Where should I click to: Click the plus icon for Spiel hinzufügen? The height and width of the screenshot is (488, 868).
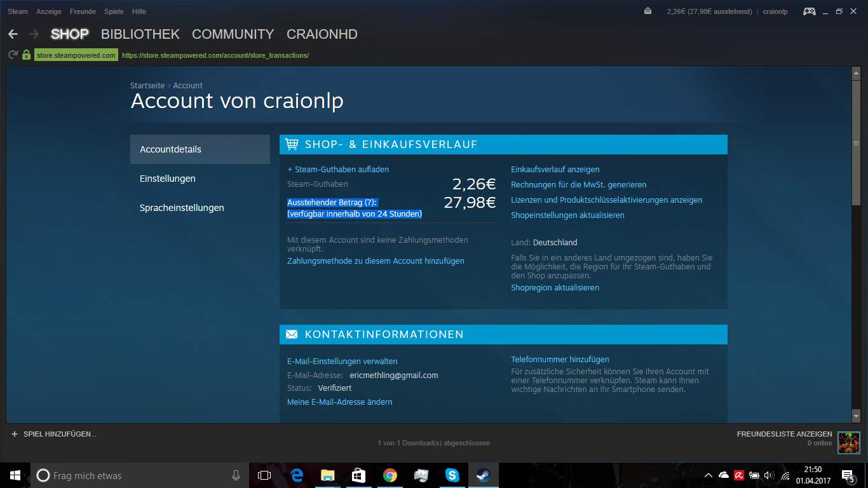15,434
